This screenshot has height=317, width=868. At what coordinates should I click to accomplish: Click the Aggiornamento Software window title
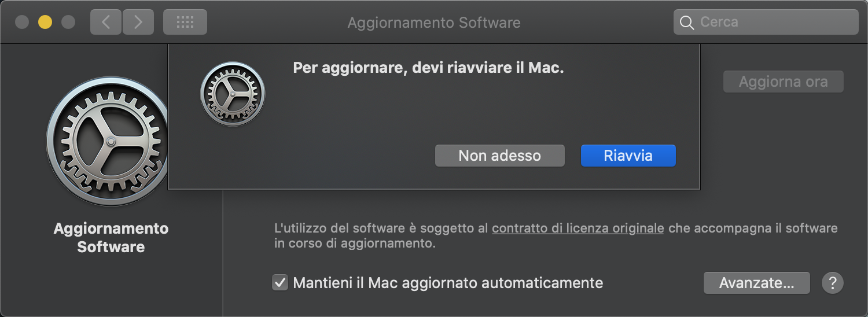434,23
